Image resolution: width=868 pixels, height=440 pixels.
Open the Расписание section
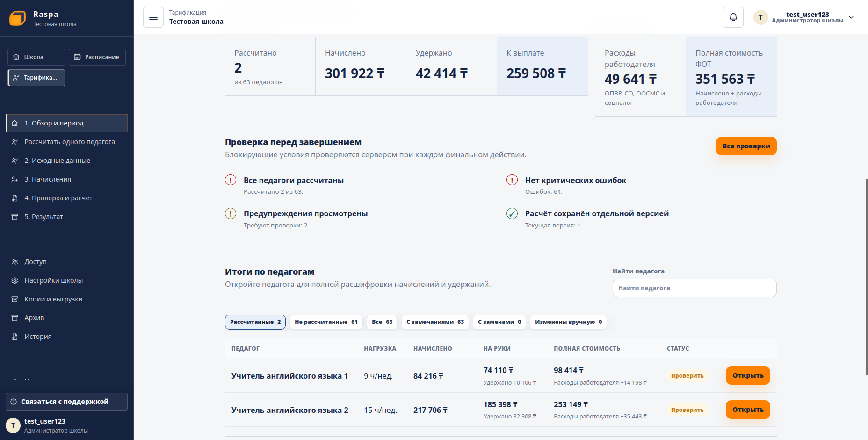pos(97,57)
